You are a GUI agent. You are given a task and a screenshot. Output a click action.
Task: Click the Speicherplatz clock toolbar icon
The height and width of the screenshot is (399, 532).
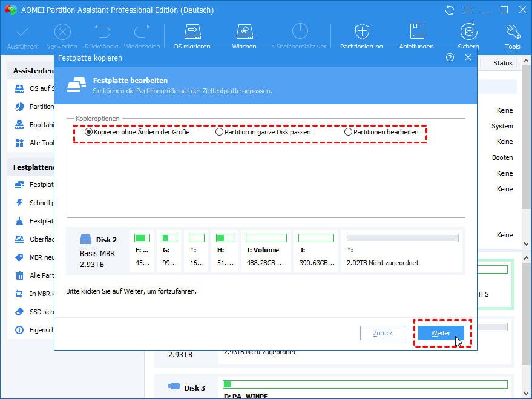300,31
